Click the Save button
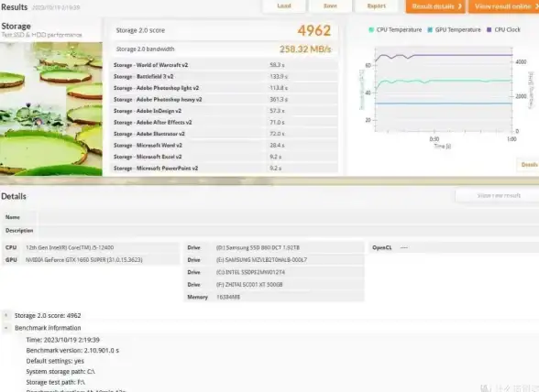The image size is (539, 392). coord(330,6)
